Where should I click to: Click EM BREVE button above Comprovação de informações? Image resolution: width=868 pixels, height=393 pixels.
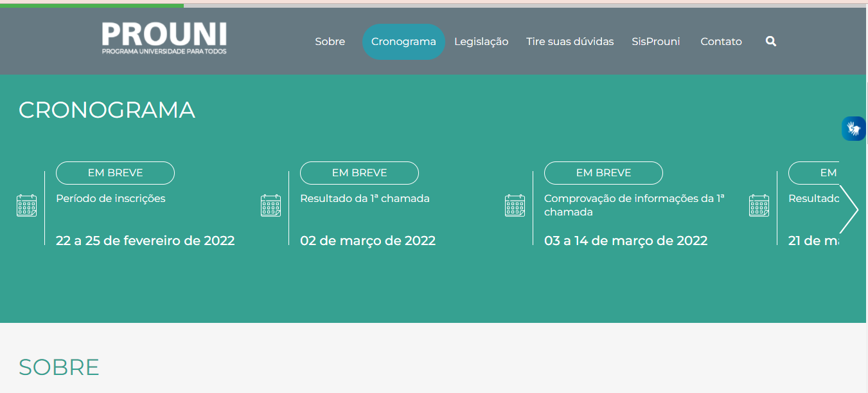pos(603,173)
